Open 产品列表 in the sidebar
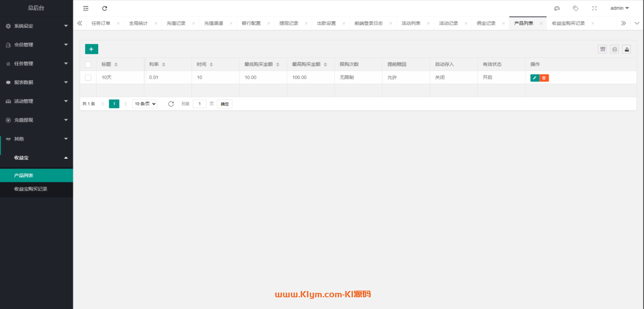This screenshot has height=309, width=644. 36,175
